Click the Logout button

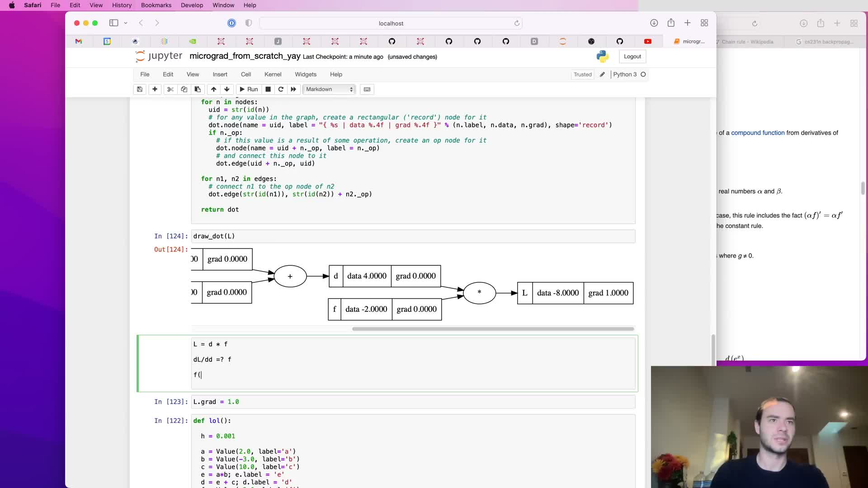click(632, 56)
